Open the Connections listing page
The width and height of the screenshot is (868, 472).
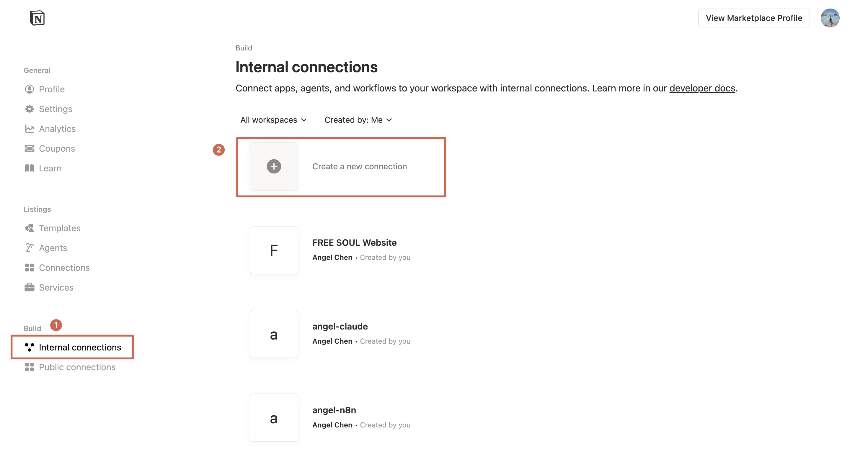point(64,268)
